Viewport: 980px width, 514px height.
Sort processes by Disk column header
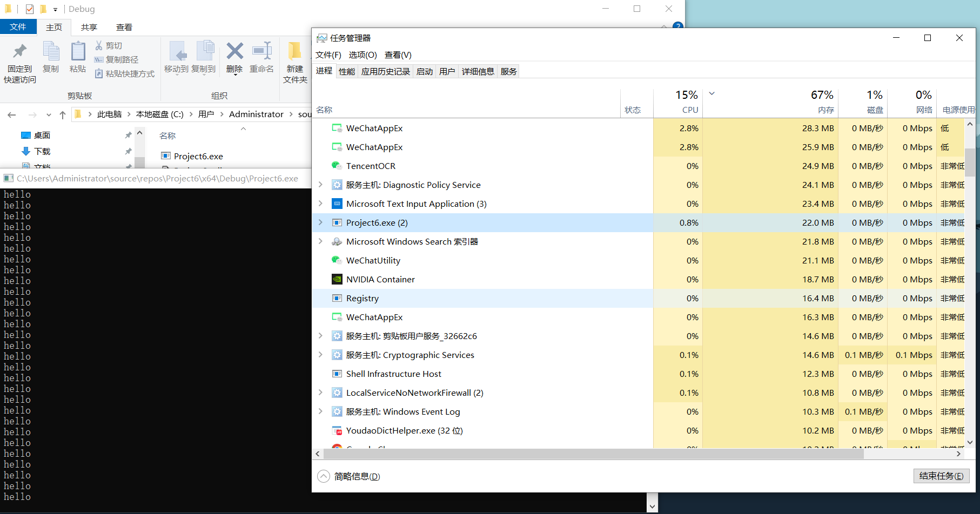[863, 103]
